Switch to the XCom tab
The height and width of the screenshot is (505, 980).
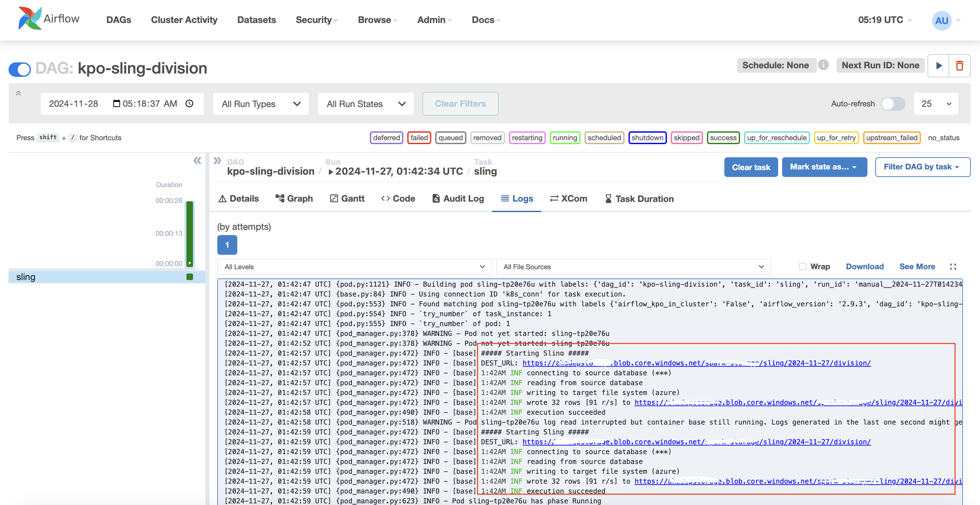coord(568,199)
